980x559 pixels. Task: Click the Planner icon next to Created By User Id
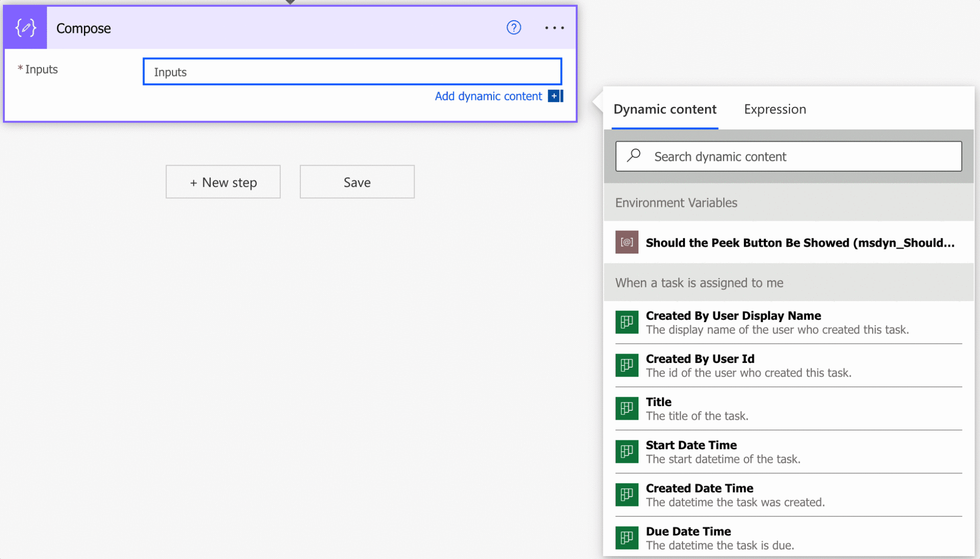(627, 365)
